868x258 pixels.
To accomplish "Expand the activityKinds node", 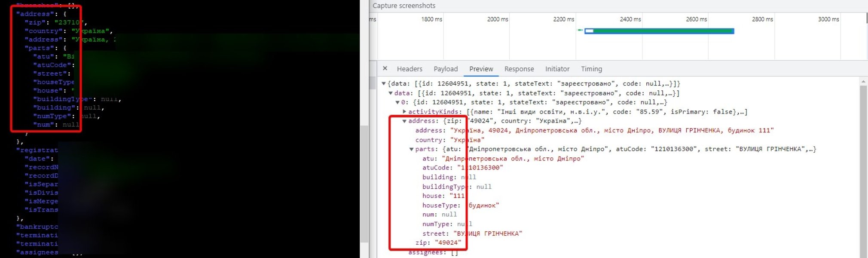I will pyautogui.click(x=404, y=112).
